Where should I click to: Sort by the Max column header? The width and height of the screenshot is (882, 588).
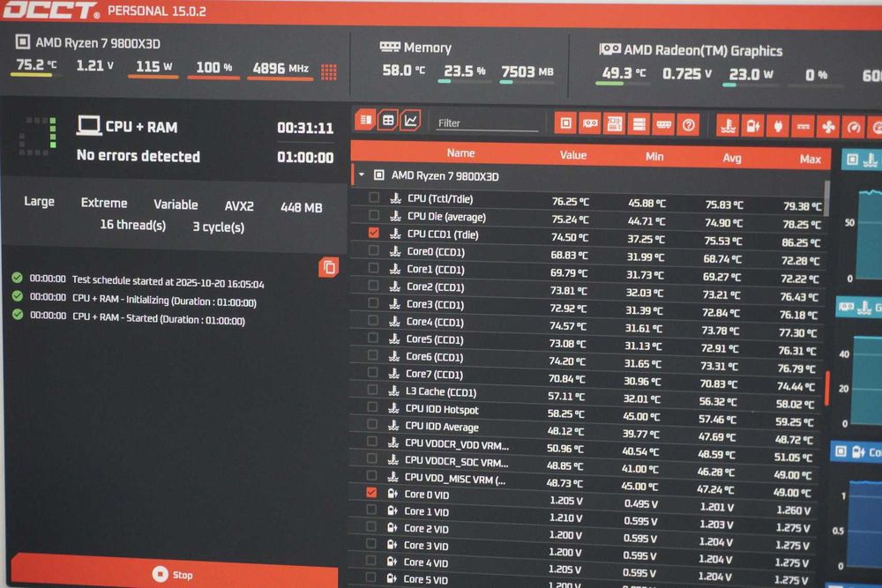[x=810, y=160]
